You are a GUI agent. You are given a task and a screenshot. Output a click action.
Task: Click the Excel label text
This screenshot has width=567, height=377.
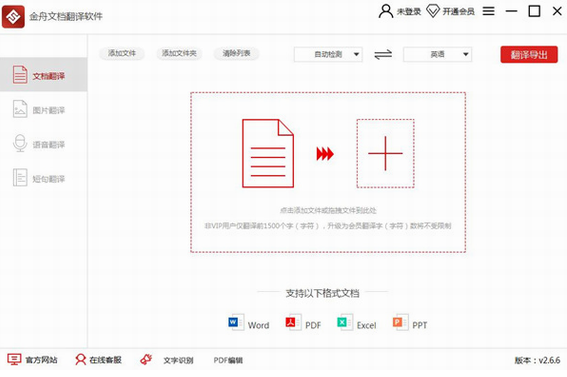[x=366, y=325]
